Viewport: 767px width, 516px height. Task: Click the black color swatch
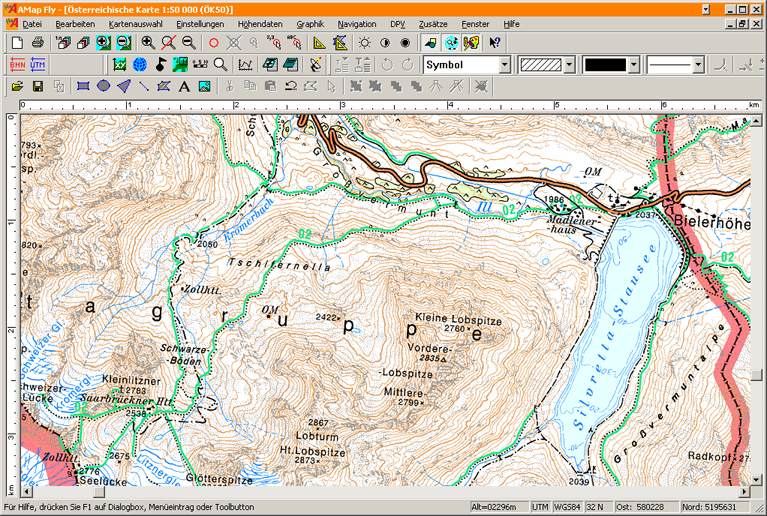pos(605,65)
